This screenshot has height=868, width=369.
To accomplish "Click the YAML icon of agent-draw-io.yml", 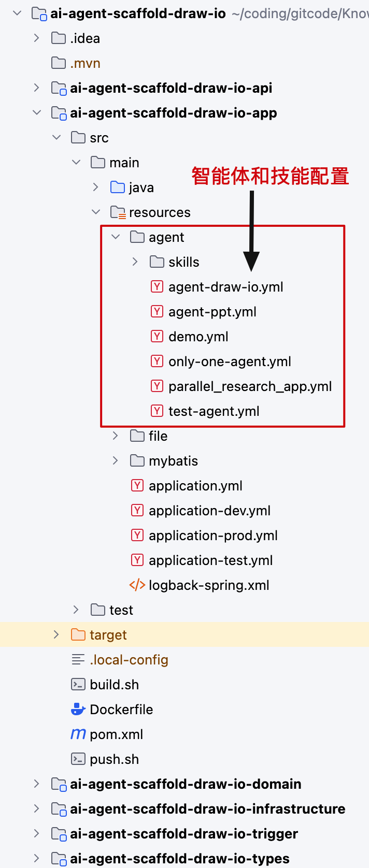I will pyautogui.click(x=157, y=286).
